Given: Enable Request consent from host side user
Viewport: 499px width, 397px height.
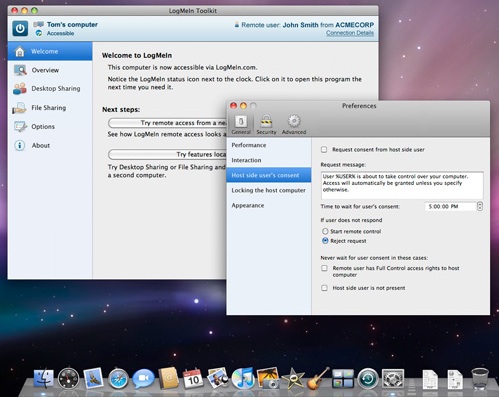Looking at the screenshot, I should point(324,150).
